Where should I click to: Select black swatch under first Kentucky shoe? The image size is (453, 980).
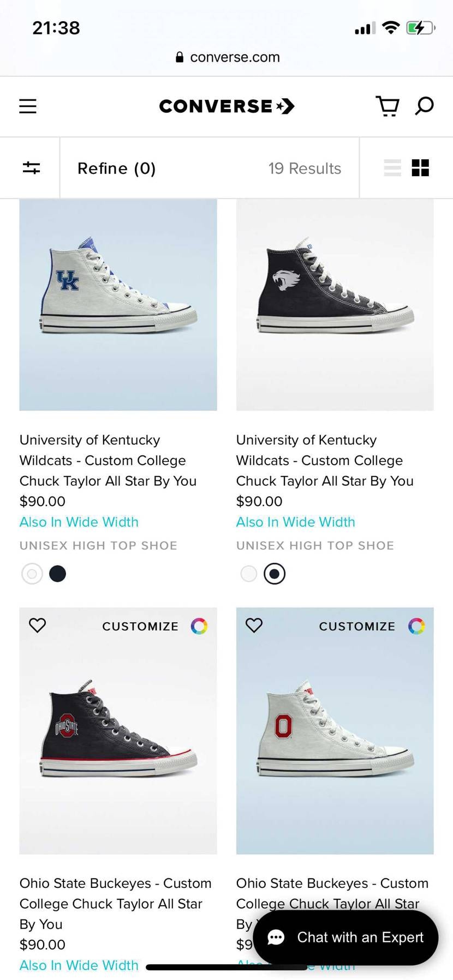coord(57,574)
